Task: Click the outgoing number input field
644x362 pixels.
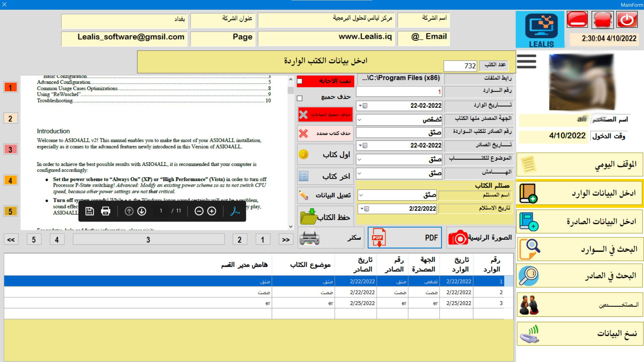Action: click(399, 132)
